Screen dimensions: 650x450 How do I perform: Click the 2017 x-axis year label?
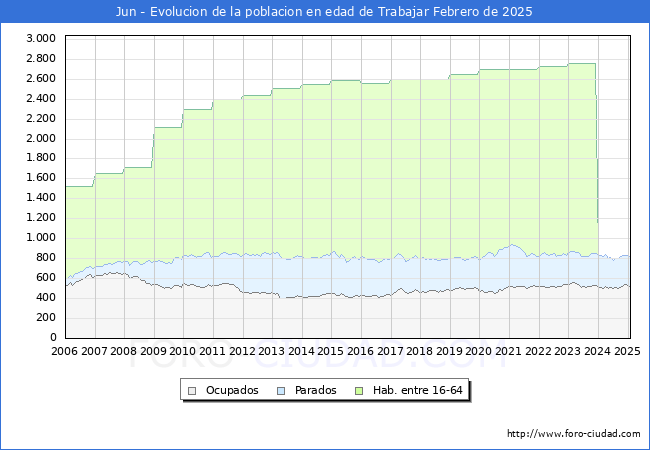coord(390,351)
